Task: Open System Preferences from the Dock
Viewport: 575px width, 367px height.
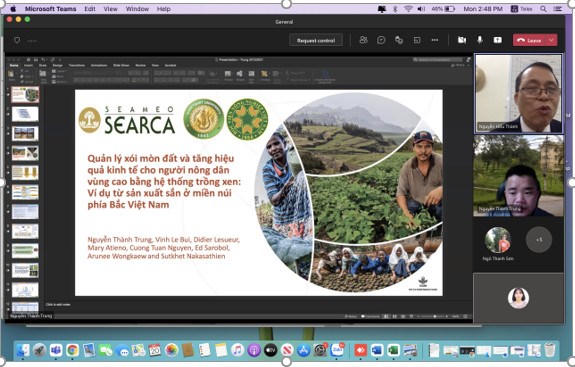Action: (320, 351)
